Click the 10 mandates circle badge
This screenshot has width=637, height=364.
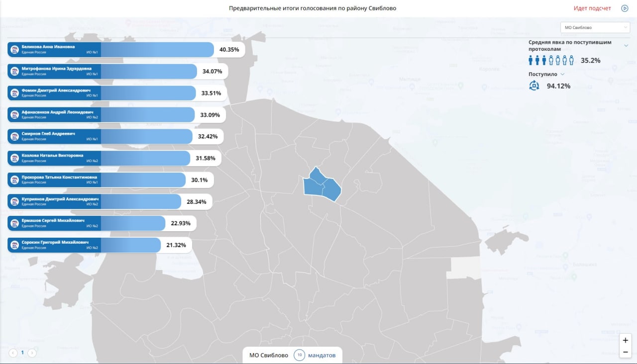[299, 355]
